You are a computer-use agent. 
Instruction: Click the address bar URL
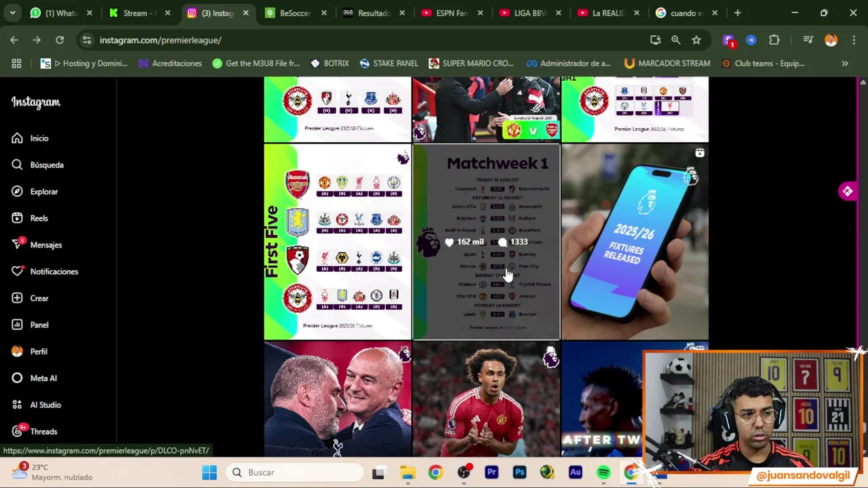point(161,40)
